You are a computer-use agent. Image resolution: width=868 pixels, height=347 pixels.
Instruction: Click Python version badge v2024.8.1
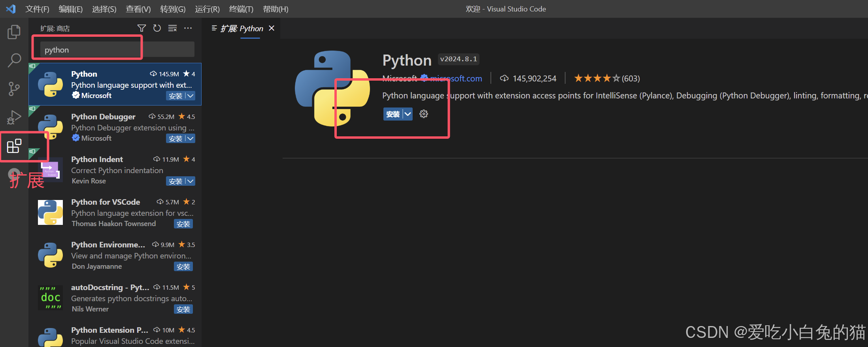pyautogui.click(x=459, y=59)
